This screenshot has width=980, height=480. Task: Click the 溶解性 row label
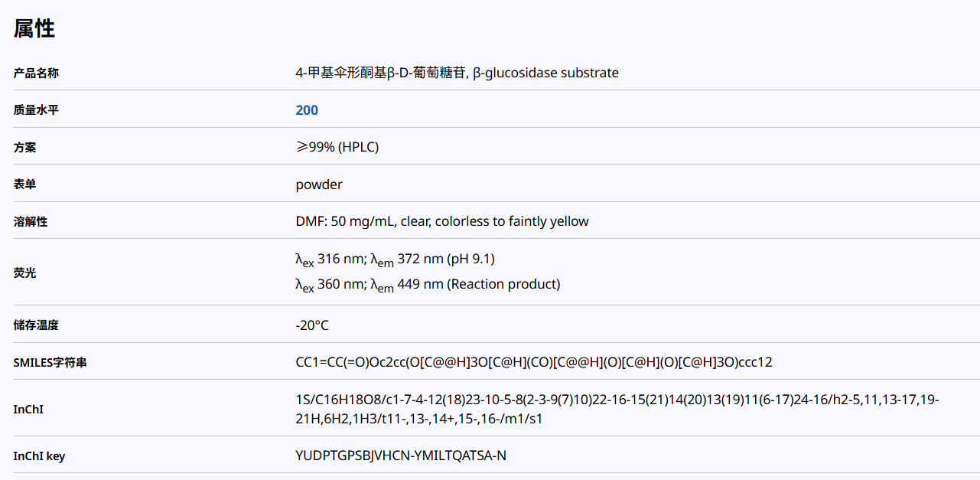pyautogui.click(x=31, y=222)
